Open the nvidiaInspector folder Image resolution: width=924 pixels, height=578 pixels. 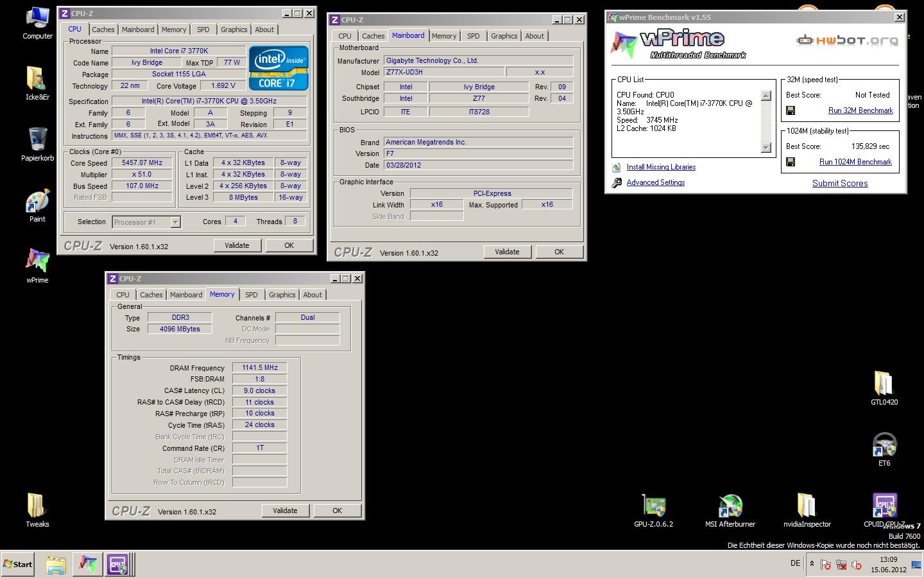807,511
